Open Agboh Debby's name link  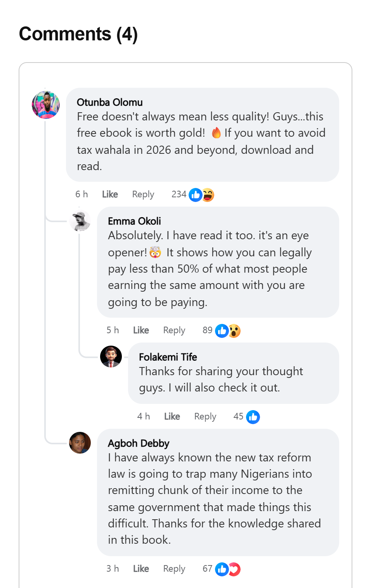click(139, 443)
